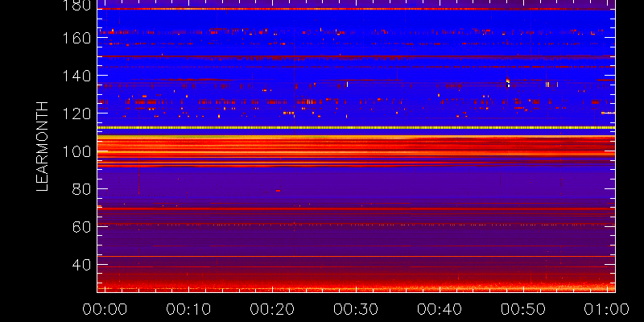Click the 00:20 time axis label
The width and height of the screenshot is (644, 322).
[x=272, y=309]
